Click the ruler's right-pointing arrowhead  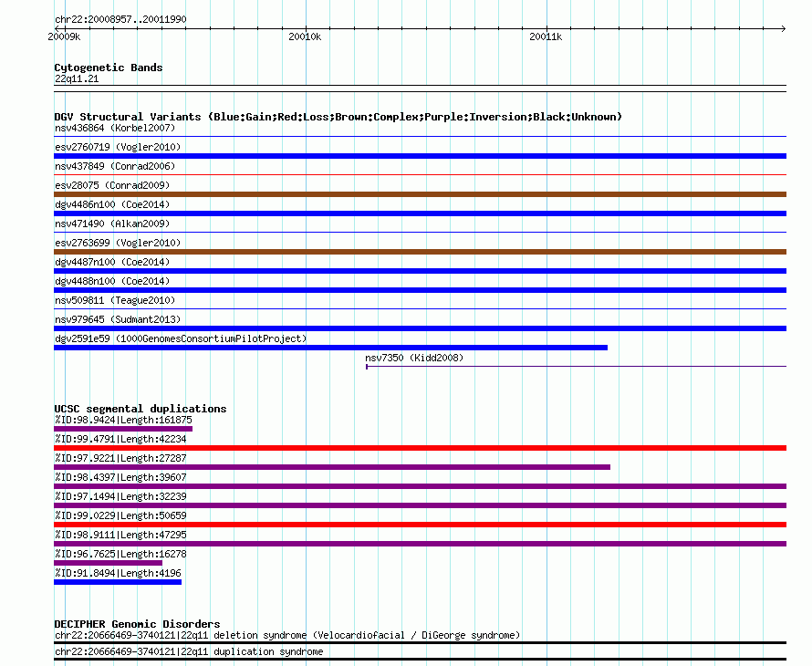click(784, 28)
